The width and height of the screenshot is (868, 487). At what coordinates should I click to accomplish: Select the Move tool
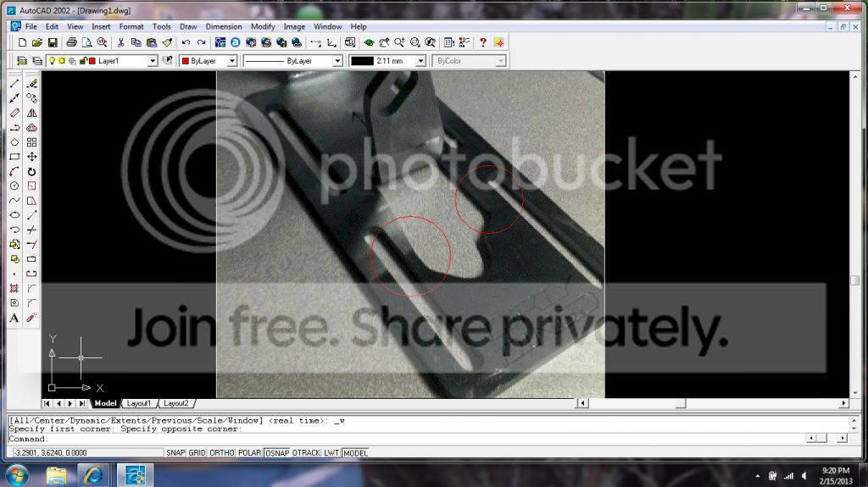click(x=31, y=158)
